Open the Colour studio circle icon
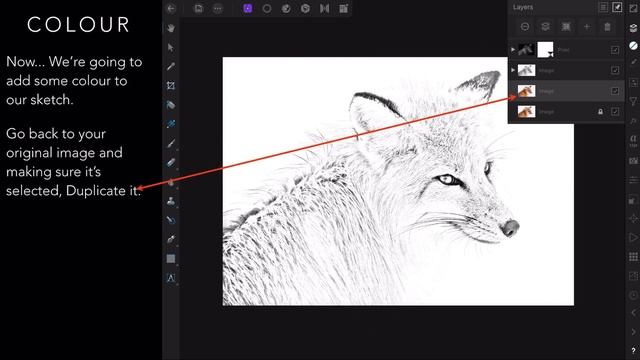The height and width of the screenshot is (360, 640). pos(633,46)
